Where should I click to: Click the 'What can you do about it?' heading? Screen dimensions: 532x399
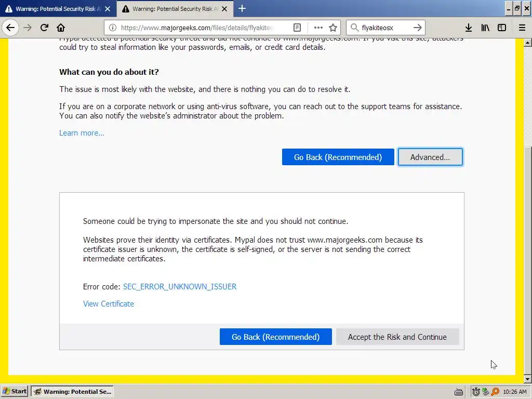pos(109,72)
